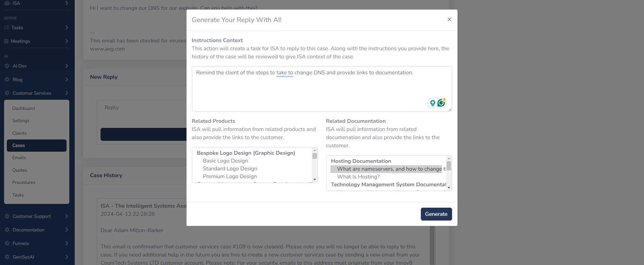Click the AI Dev gear icon
This screenshot has height=265, width=644.
tap(7, 66)
